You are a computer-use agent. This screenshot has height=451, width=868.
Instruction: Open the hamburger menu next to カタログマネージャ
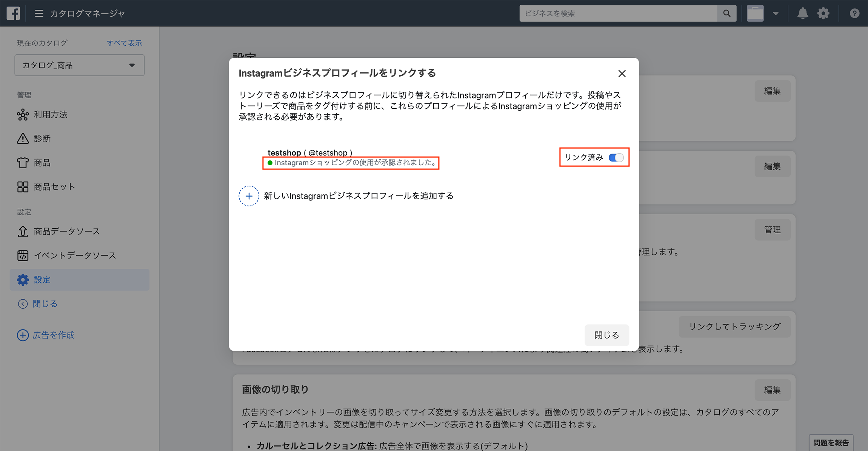point(39,14)
